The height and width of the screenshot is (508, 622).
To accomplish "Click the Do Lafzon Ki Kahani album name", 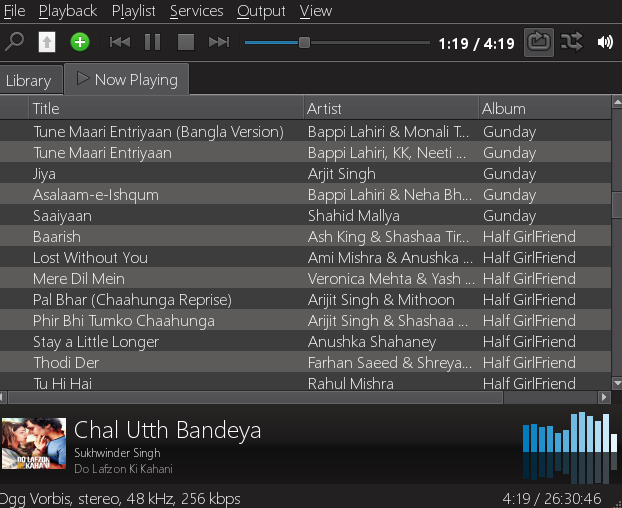I will coord(123,469).
